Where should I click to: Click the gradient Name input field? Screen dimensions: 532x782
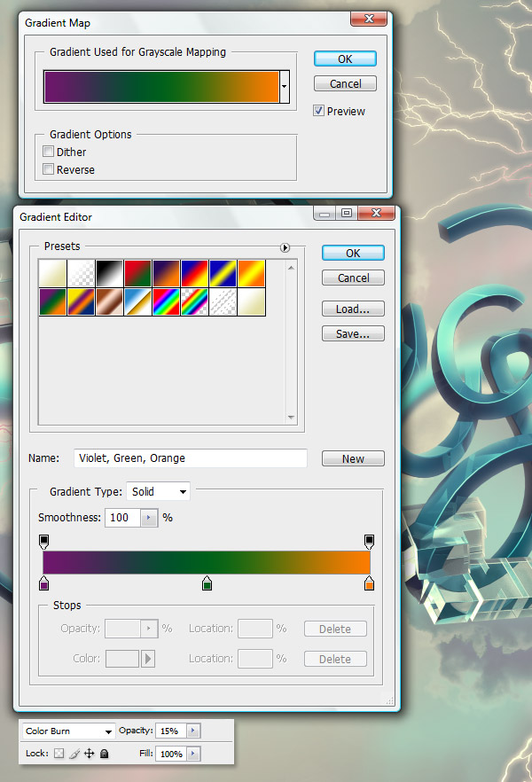coord(191,458)
